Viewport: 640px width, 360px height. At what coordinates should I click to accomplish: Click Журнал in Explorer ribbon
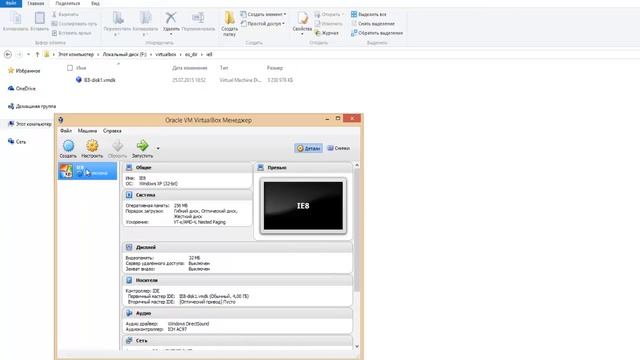[327, 33]
